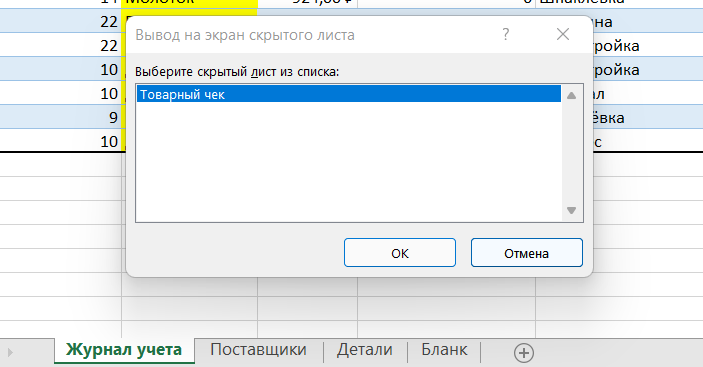Viewport: 703px width, 367px height.
Task: Open the Поставщики sheet tab
Action: [258, 350]
